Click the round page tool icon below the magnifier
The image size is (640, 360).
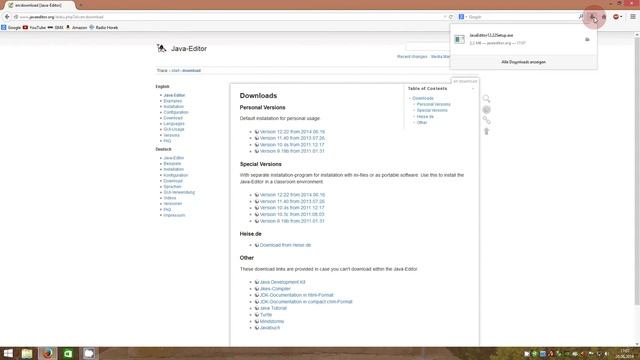click(486, 109)
